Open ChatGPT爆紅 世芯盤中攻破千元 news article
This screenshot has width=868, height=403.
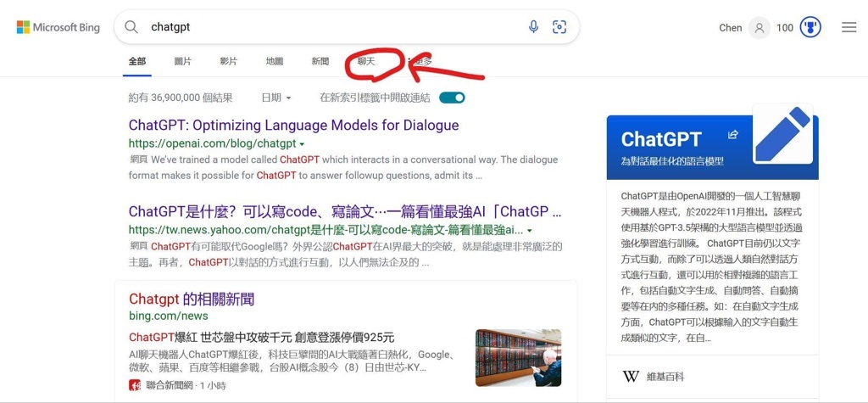[x=261, y=337]
